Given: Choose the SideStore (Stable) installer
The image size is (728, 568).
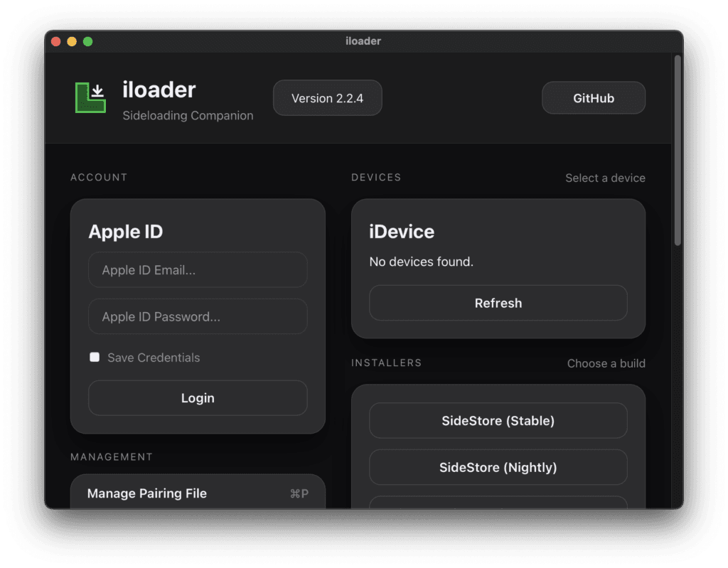Looking at the screenshot, I should click(498, 421).
